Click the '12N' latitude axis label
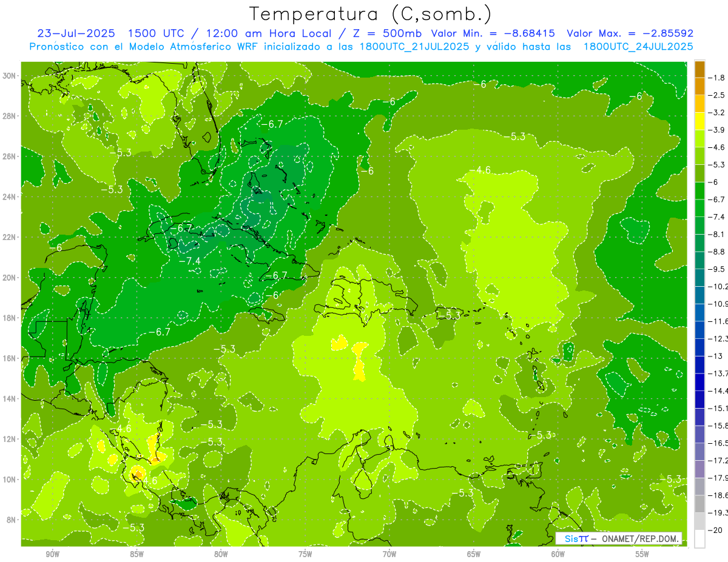728x562 pixels. pyautogui.click(x=10, y=439)
